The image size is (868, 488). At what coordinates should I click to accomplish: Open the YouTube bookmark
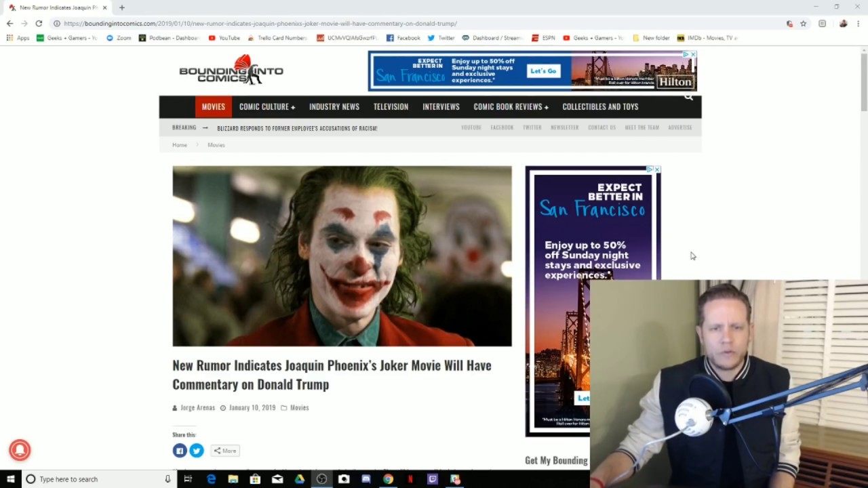click(x=224, y=38)
